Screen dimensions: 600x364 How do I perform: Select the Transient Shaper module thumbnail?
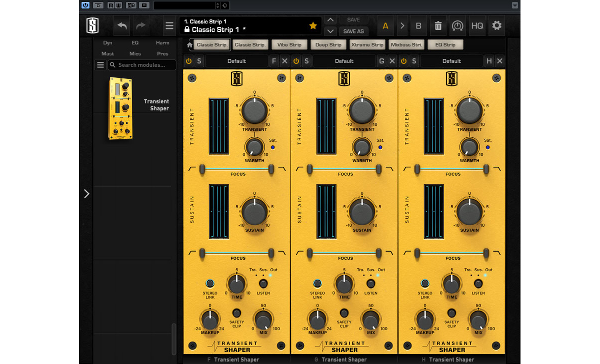tap(120, 108)
